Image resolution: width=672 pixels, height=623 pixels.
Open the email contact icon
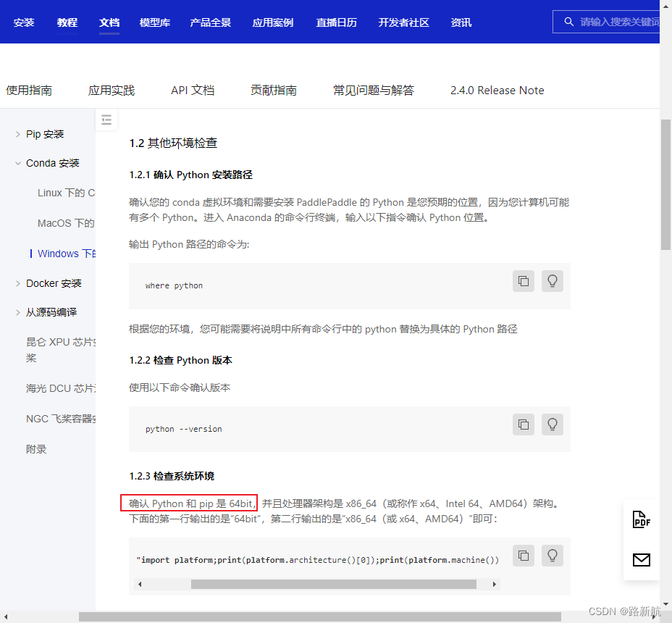[x=642, y=560]
